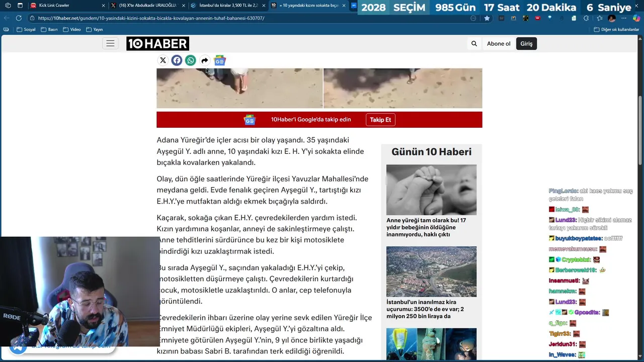Share the article on X
The image size is (644, 362).
163,60
